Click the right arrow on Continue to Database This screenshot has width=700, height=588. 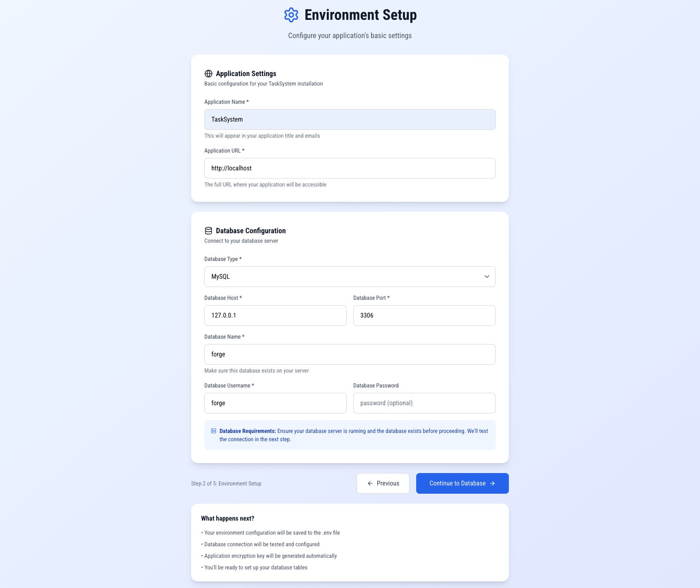(x=492, y=483)
